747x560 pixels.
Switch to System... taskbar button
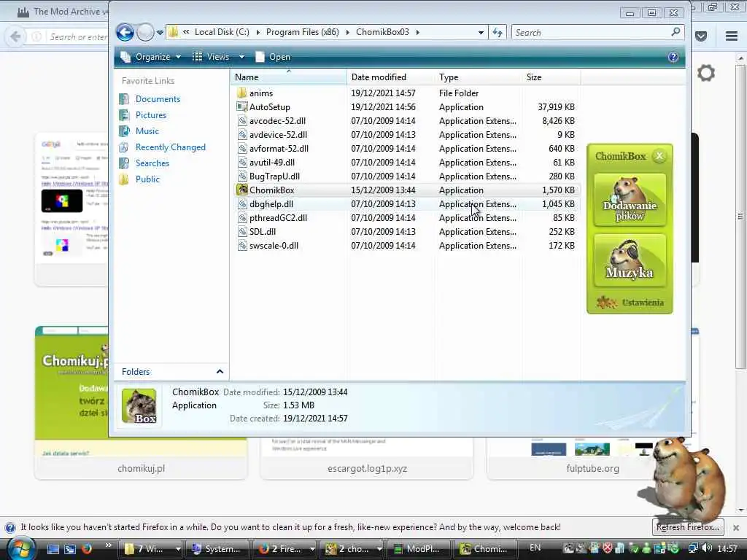coord(217,549)
